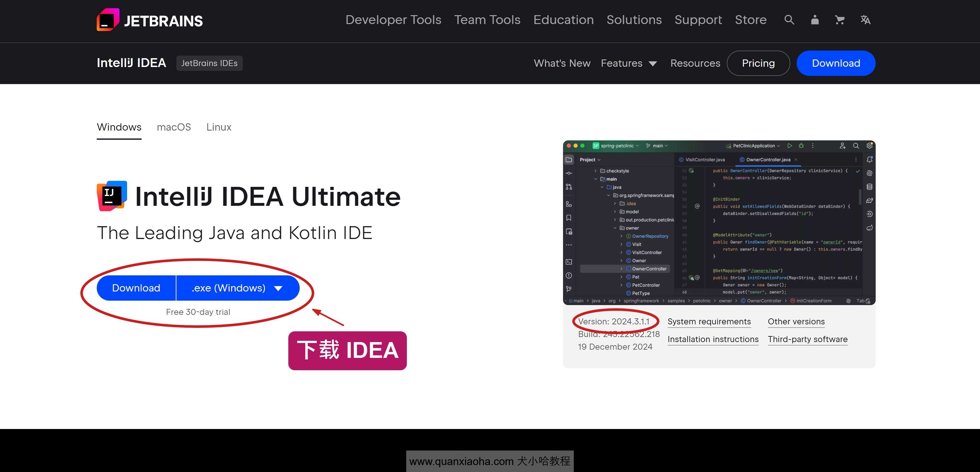Open the Education menu

[x=563, y=20]
